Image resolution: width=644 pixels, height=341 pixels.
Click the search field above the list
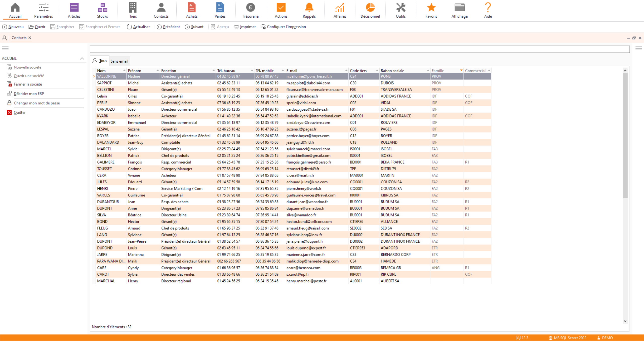coord(360,49)
